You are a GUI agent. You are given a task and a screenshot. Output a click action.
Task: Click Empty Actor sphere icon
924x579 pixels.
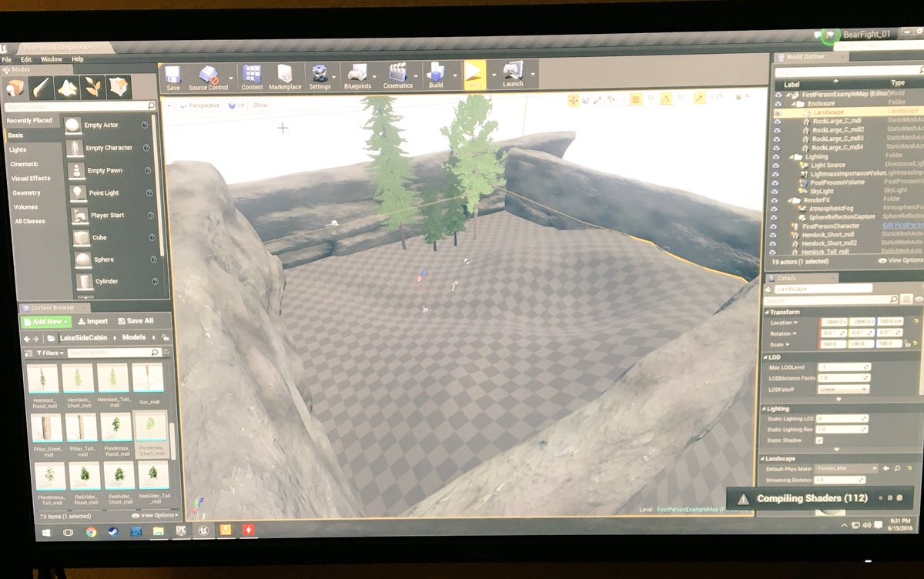[73, 126]
